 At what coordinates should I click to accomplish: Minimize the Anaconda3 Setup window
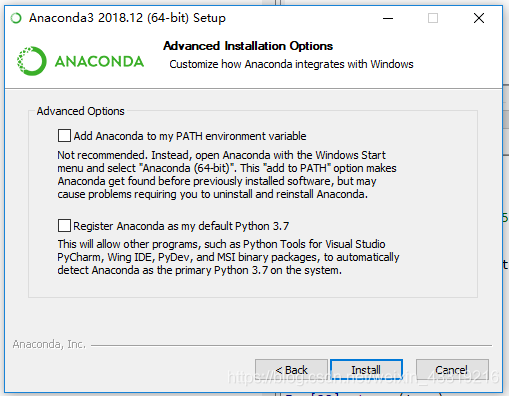(388, 18)
